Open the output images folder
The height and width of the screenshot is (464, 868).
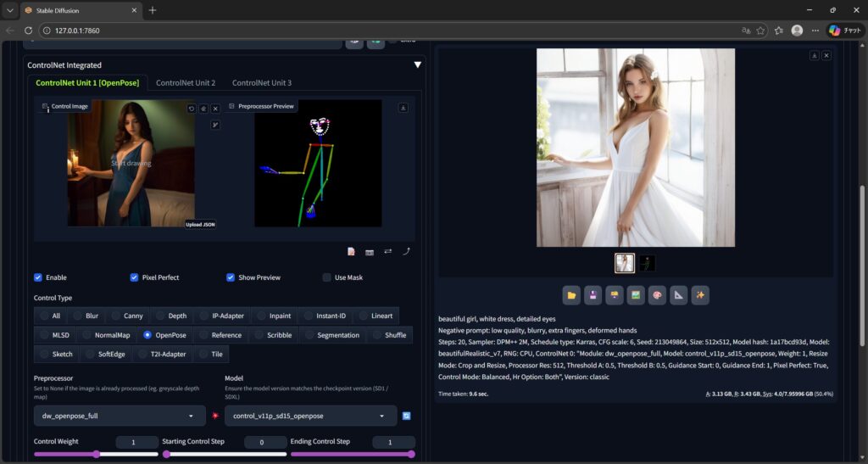[x=572, y=295]
